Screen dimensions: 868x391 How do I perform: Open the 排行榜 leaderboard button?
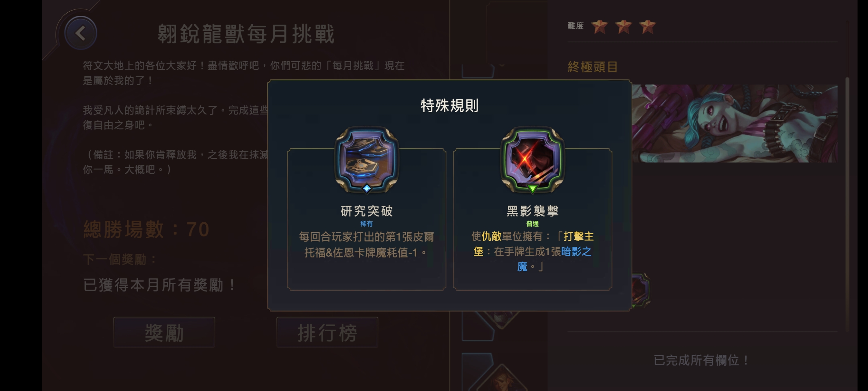click(x=327, y=332)
